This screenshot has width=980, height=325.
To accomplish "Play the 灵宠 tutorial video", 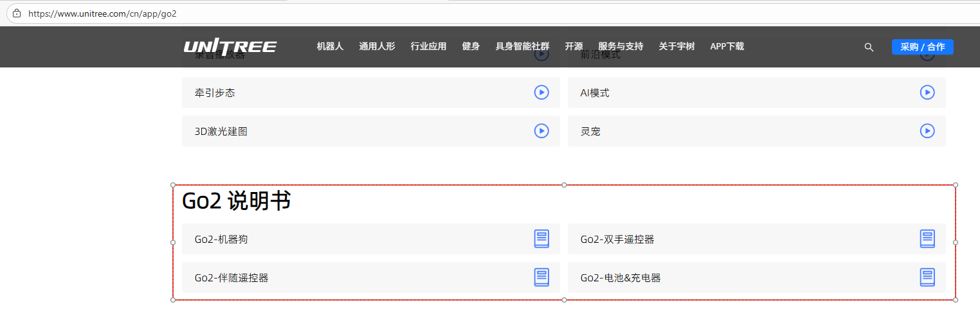I will 927,131.
